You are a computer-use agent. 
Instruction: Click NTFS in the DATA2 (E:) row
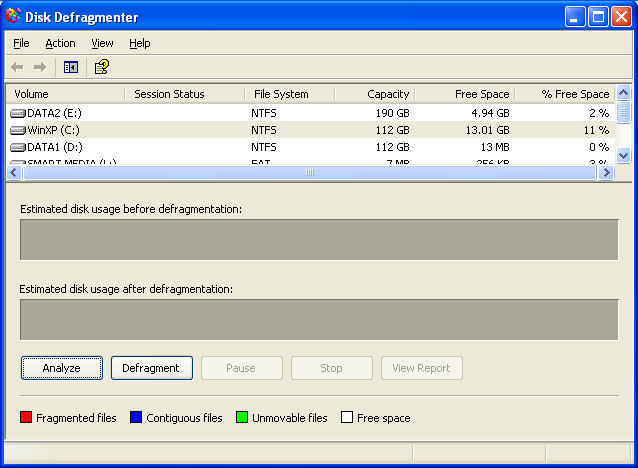[x=264, y=113]
